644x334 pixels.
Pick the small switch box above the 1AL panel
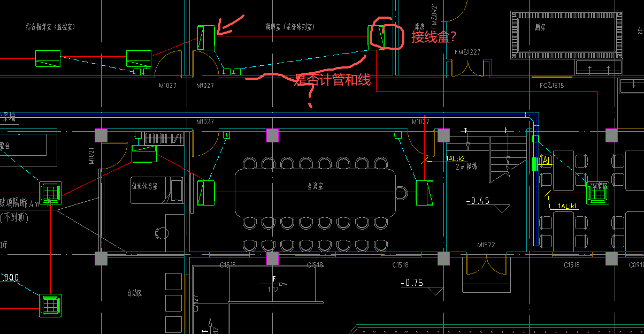535,139
